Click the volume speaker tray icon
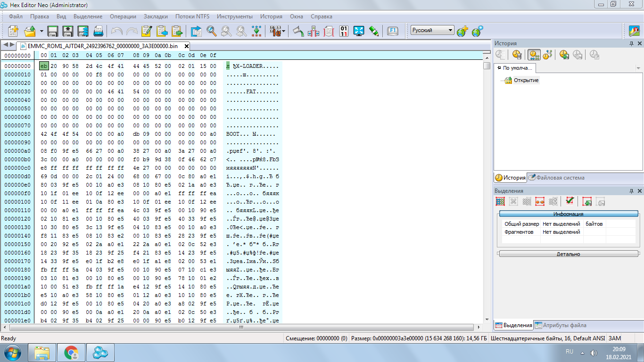Image resolution: width=644 pixels, height=362 pixels. point(594,353)
